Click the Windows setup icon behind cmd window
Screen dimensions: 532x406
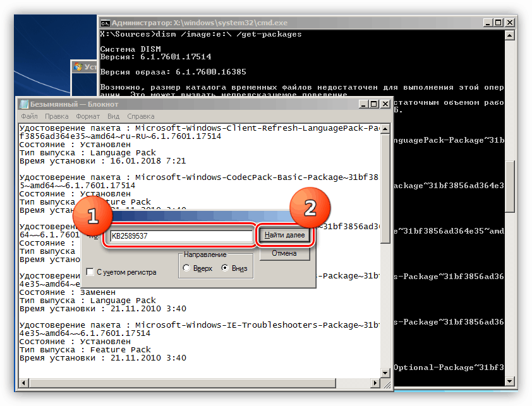coord(78,67)
